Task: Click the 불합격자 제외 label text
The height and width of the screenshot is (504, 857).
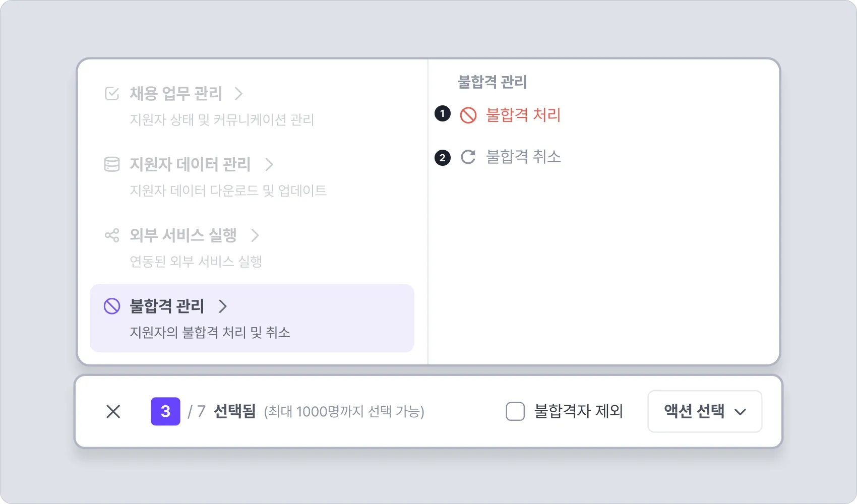Action: click(579, 412)
